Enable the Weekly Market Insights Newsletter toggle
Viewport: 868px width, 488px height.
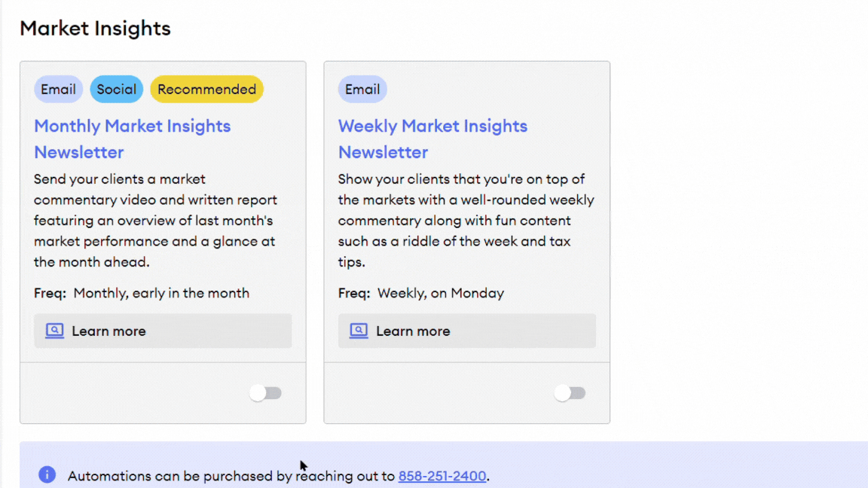(570, 392)
